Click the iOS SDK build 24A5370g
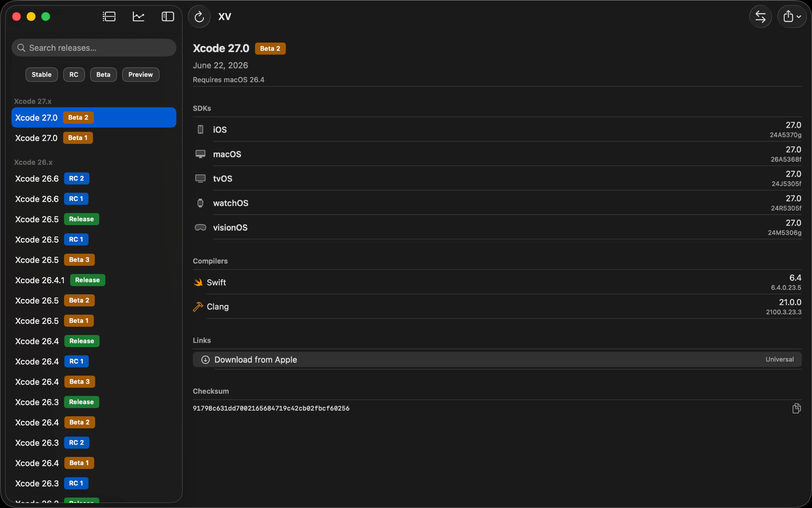 pyautogui.click(x=785, y=135)
